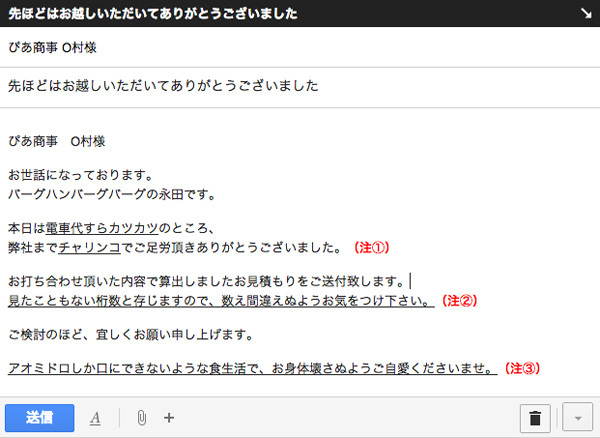Open text formatting options (underlined A)
The width and height of the screenshot is (600, 438).
95,418
